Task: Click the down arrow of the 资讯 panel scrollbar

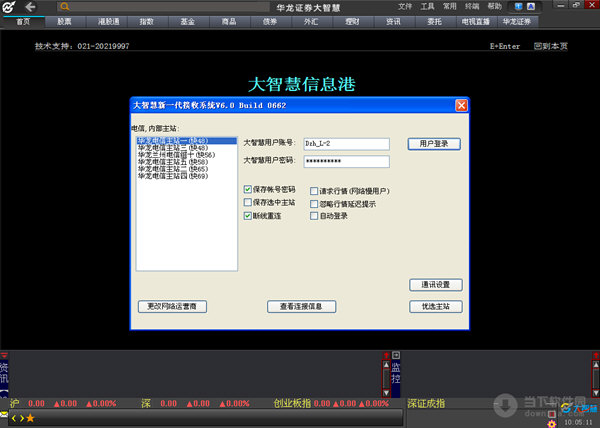Action: tap(386, 392)
